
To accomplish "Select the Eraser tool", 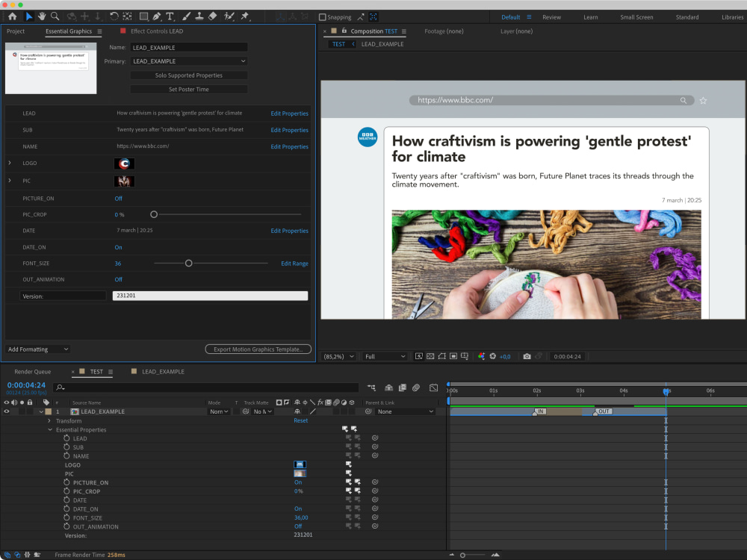I will [212, 16].
